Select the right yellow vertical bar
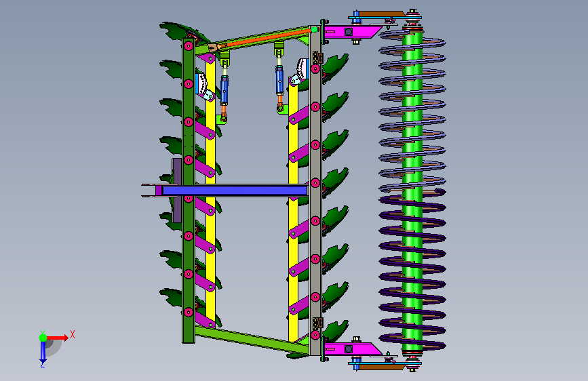This screenshot has height=381, width=588. click(293, 210)
